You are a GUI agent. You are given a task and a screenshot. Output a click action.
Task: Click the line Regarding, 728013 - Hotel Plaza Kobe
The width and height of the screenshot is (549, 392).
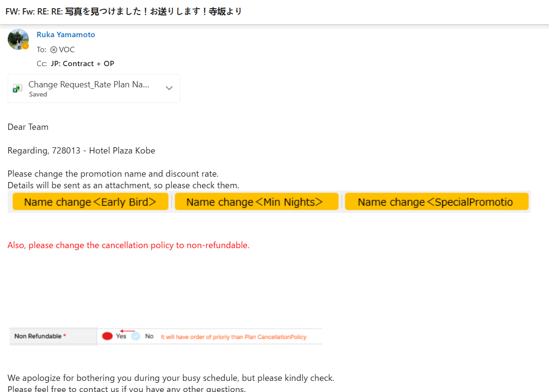click(x=81, y=151)
